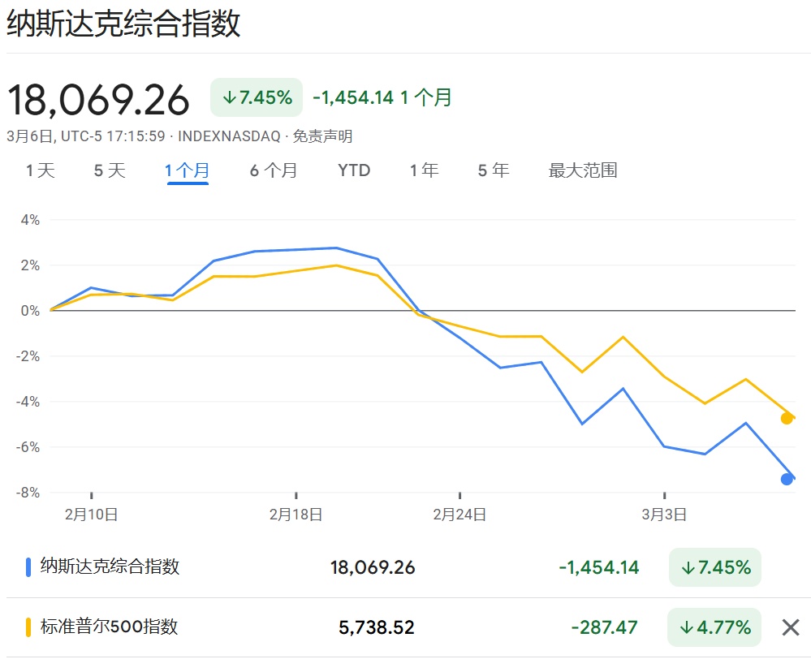Select the 1个月 time range tab
811x672 pixels.
(x=188, y=170)
